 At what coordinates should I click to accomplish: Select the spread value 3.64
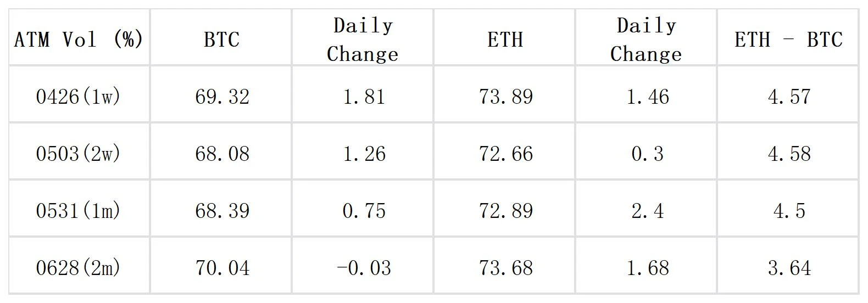(x=789, y=268)
